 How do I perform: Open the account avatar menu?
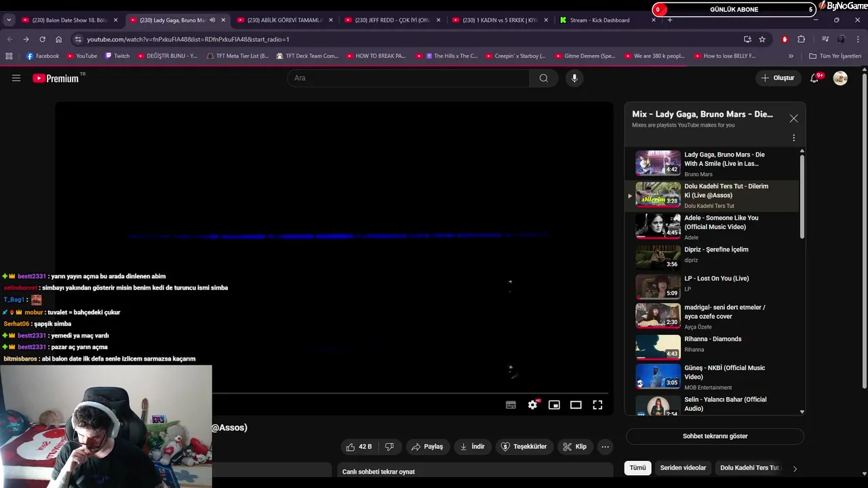(840, 78)
